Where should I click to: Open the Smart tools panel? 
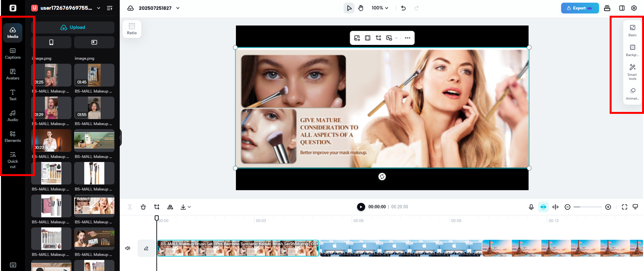click(x=632, y=72)
